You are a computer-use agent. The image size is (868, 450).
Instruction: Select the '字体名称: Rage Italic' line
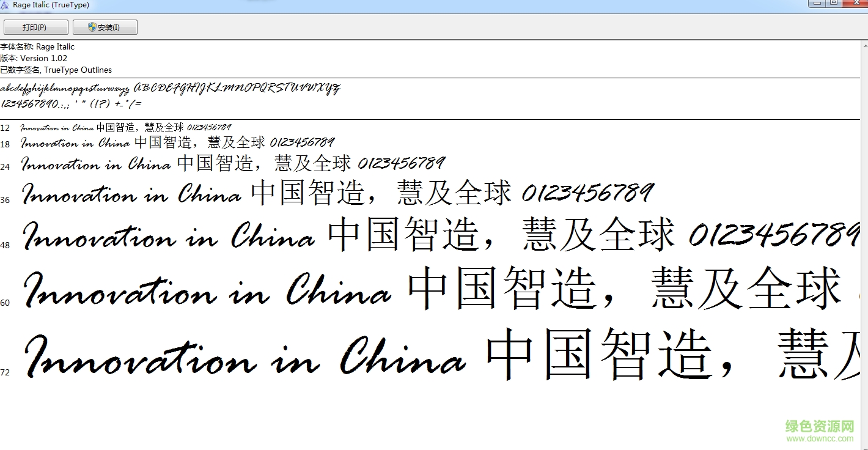(x=37, y=46)
